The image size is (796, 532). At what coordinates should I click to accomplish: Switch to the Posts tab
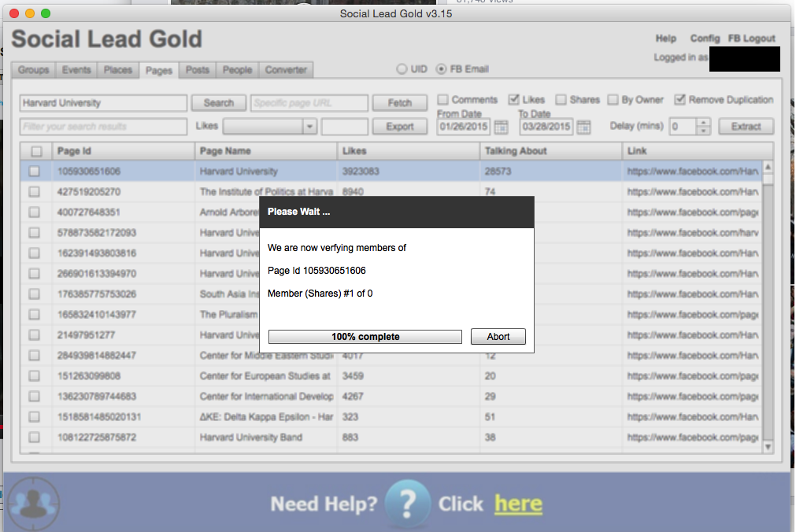[198, 69]
